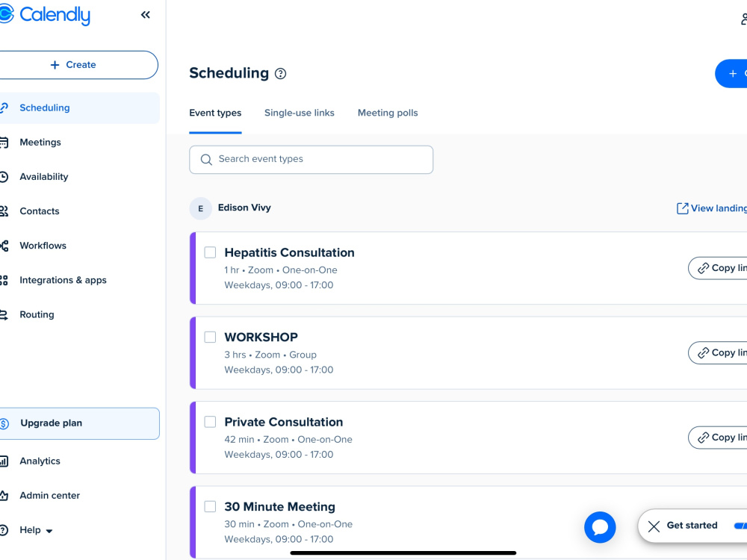The width and height of the screenshot is (747, 560).
Task: Click the Search event types field
Action: 311,160
